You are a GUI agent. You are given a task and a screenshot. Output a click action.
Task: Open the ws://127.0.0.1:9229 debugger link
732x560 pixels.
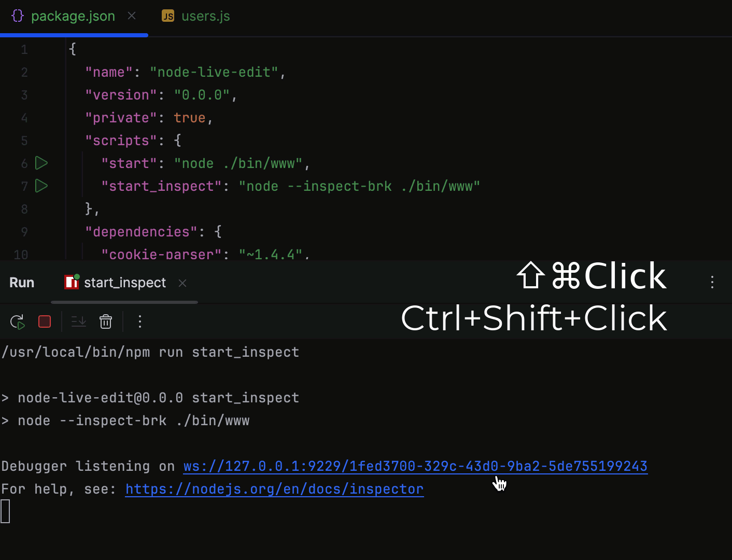[x=415, y=466]
